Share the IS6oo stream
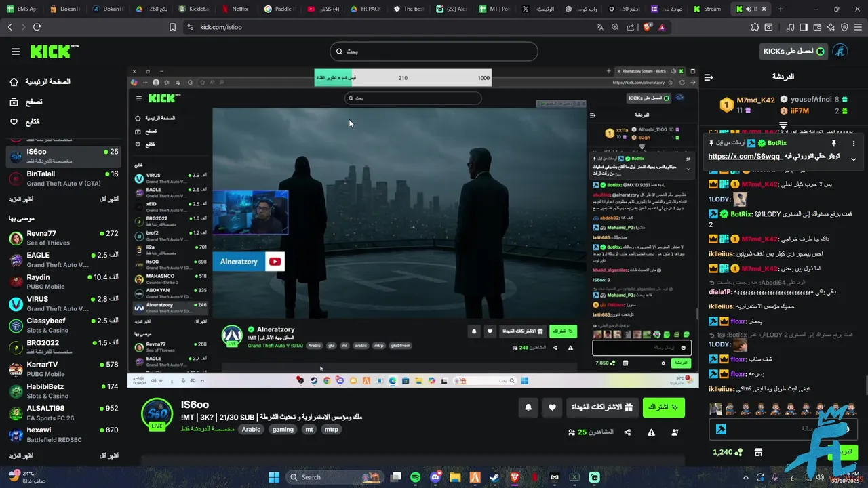Image resolution: width=868 pixels, height=488 pixels. (627, 432)
